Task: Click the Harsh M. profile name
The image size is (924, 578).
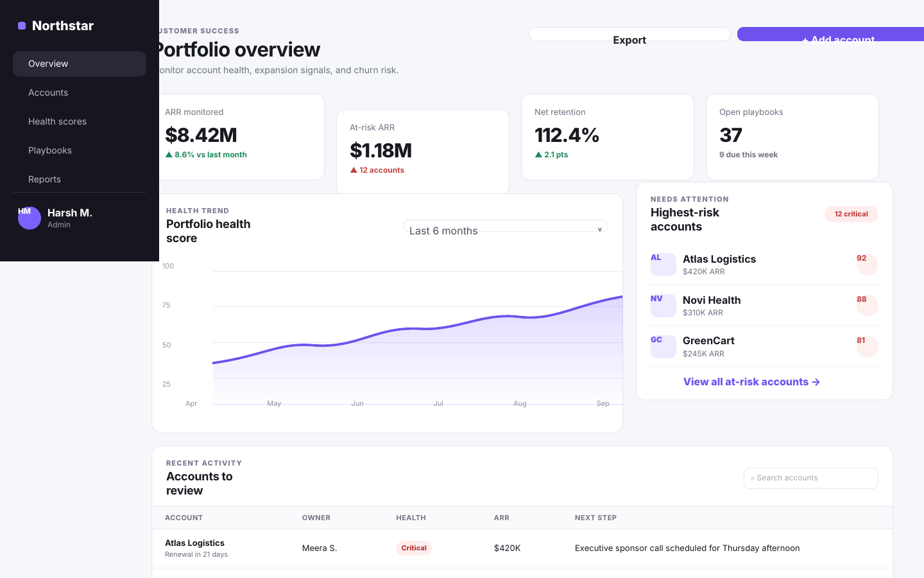Action: click(x=70, y=213)
